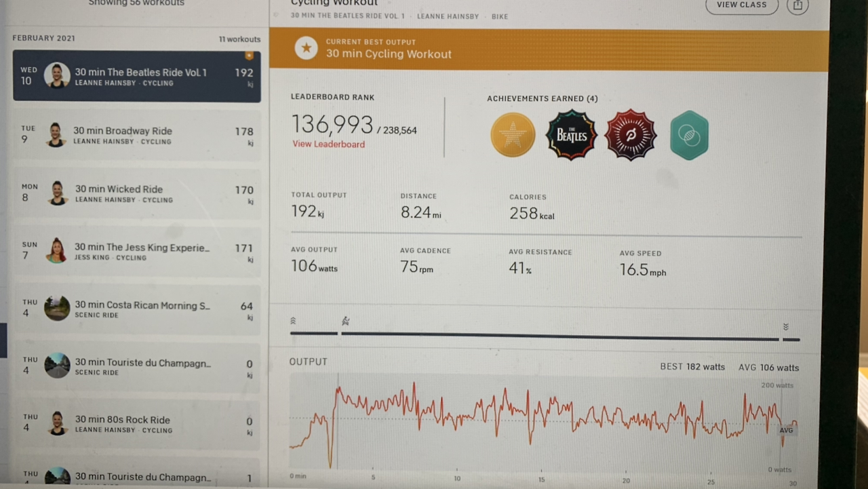Click the ACHIEVEMENTS EARNED (4) heading
This screenshot has width=868, height=489.
click(x=542, y=99)
